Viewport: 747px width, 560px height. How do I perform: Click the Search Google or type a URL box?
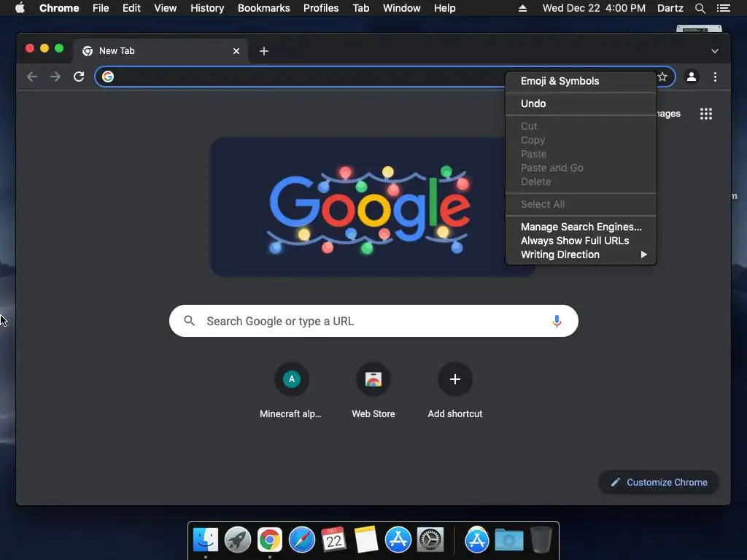click(x=373, y=321)
